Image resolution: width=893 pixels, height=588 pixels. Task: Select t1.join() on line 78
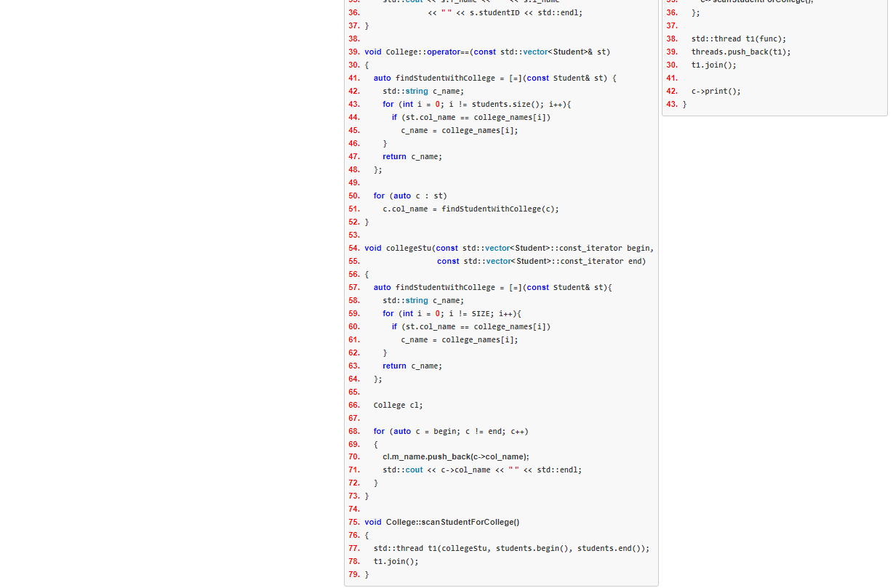(x=396, y=561)
